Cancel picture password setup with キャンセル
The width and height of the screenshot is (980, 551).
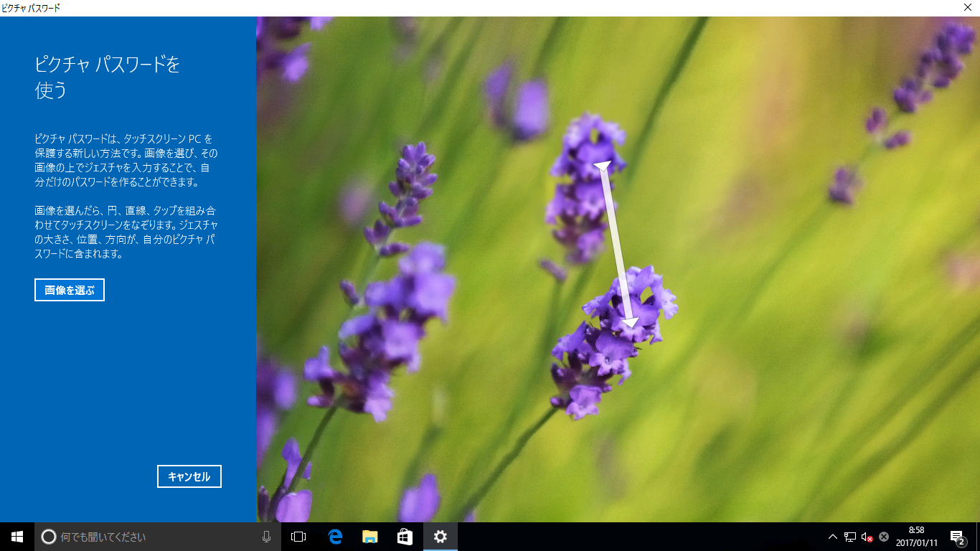tap(189, 476)
